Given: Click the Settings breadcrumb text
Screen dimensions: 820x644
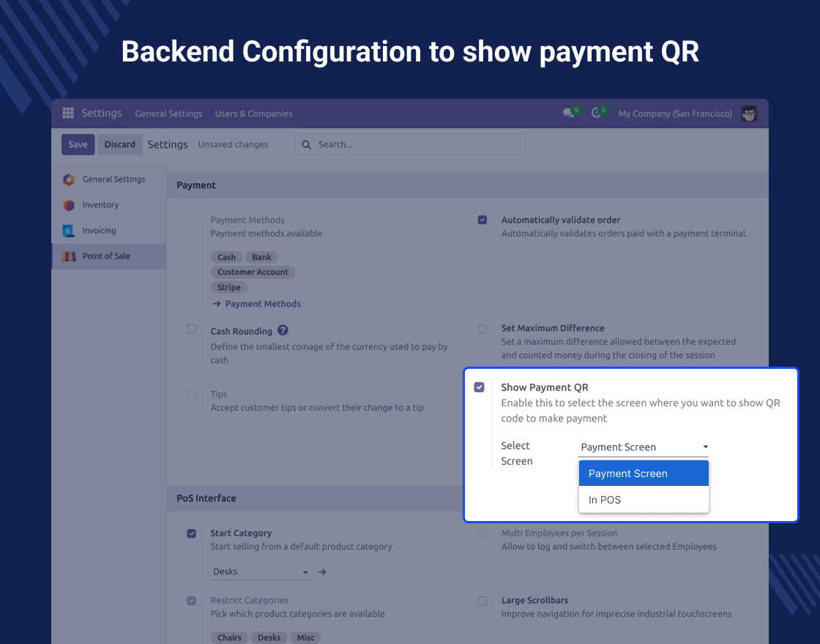Looking at the screenshot, I should [x=168, y=145].
